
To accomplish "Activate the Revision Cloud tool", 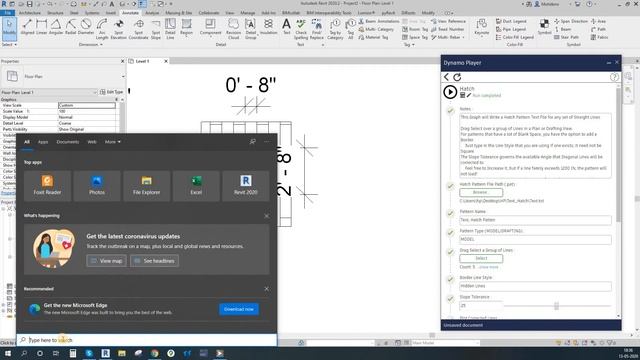I will (233, 29).
